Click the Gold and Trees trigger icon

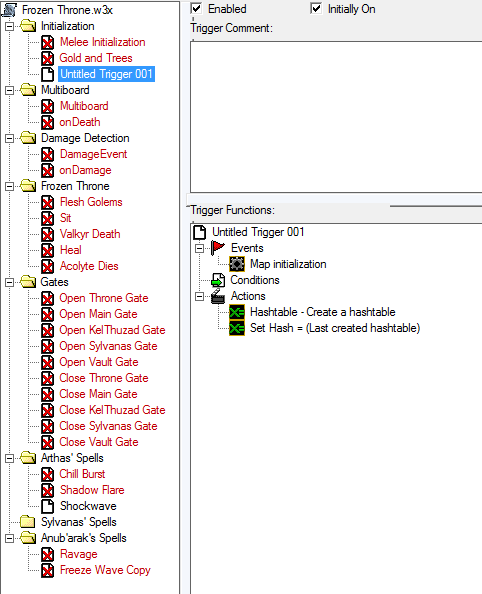click(x=47, y=58)
